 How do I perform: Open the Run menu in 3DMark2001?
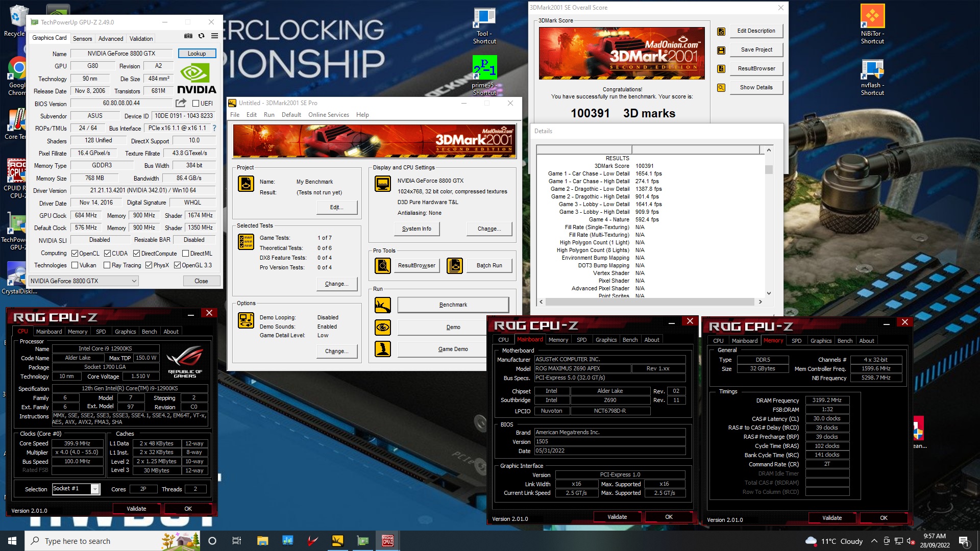(x=269, y=115)
